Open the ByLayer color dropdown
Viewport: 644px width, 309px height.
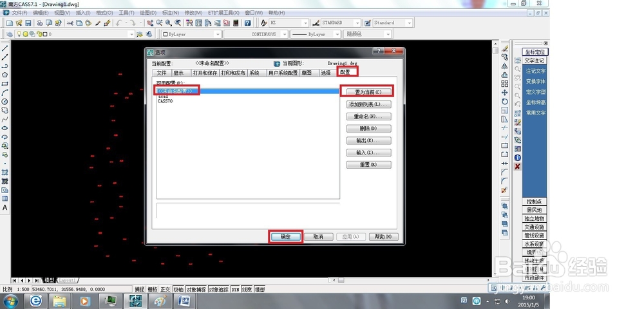191,35
